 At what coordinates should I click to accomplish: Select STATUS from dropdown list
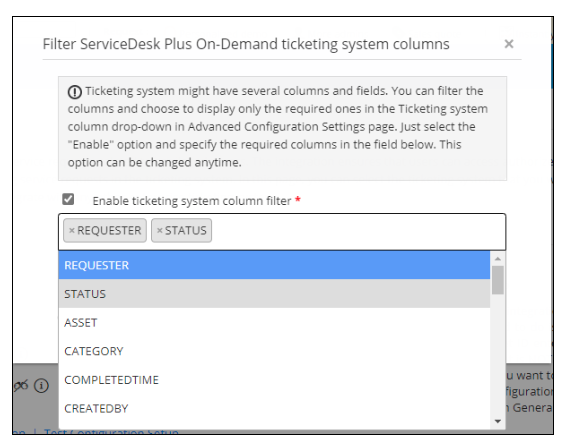tap(274, 294)
